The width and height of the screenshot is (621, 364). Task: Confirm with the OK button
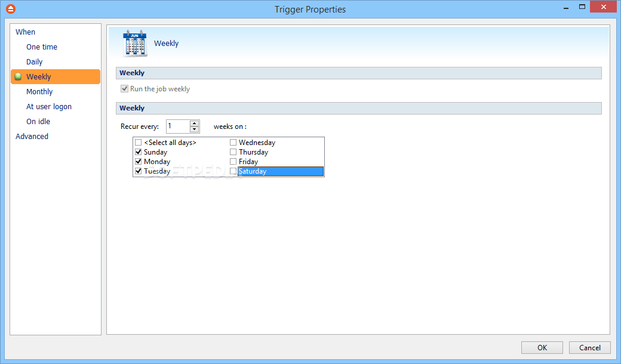(542, 347)
